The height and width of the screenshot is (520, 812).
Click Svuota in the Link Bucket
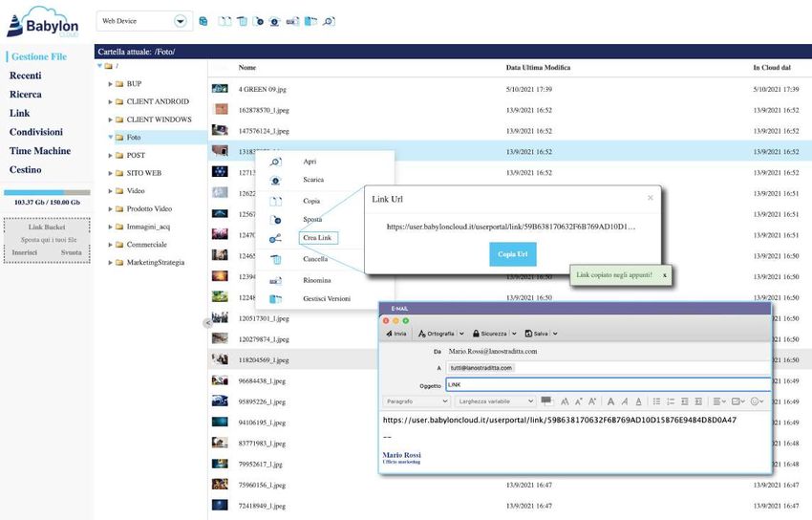(x=71, y=252)
